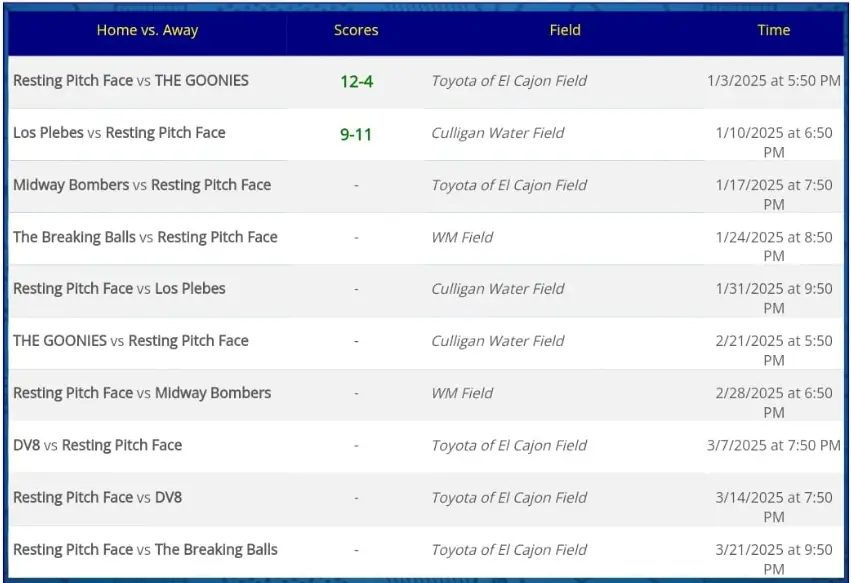This screenshot has height=583, width=851.
Task: Click the Field column header
Action: click(x=565, y=30)
